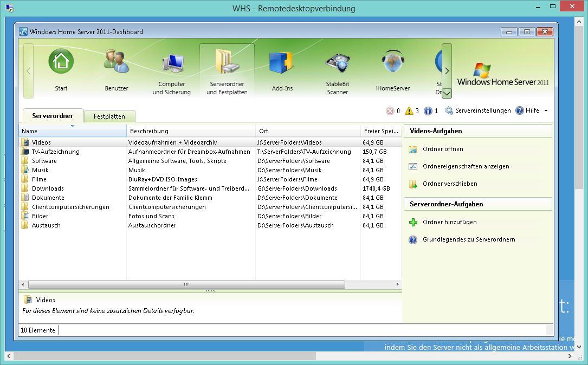588x365 pixels.
Task: Open the Benutzer users section
Action: [x=117, y=70]
